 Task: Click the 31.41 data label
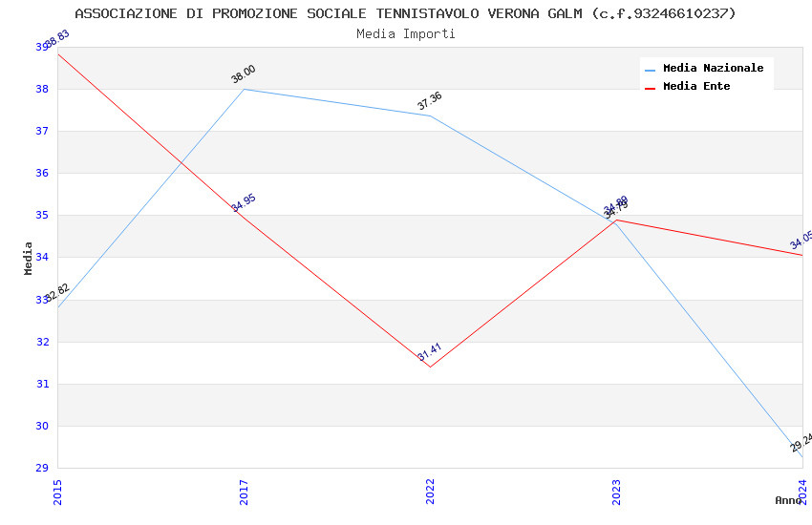point(429,351)
